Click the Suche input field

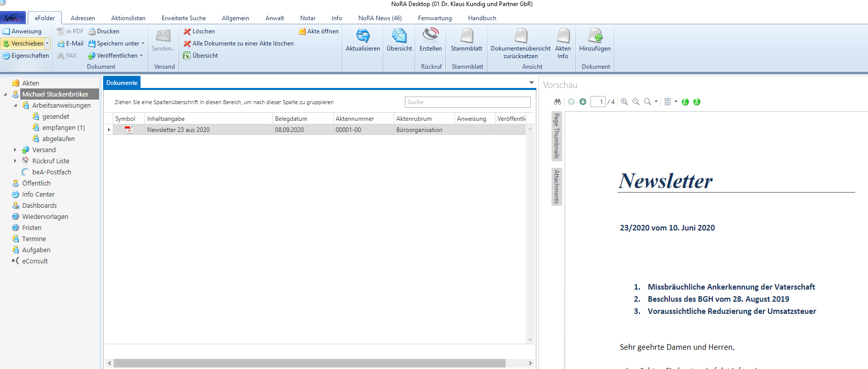(x=467, y=102)
